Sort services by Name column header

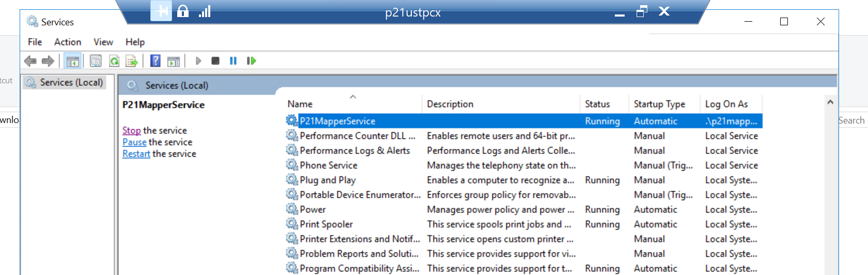(x=300, y=104)
